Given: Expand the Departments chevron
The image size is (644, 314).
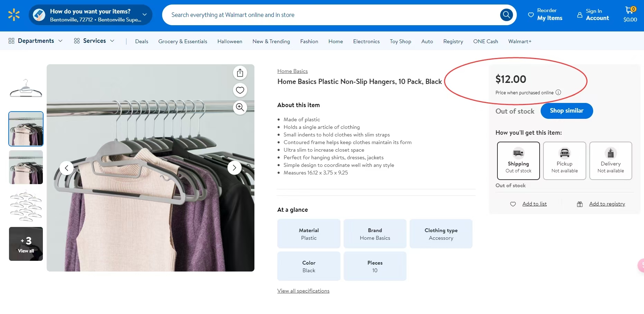Looking at the screenshot, I should (x=60, y=41).
